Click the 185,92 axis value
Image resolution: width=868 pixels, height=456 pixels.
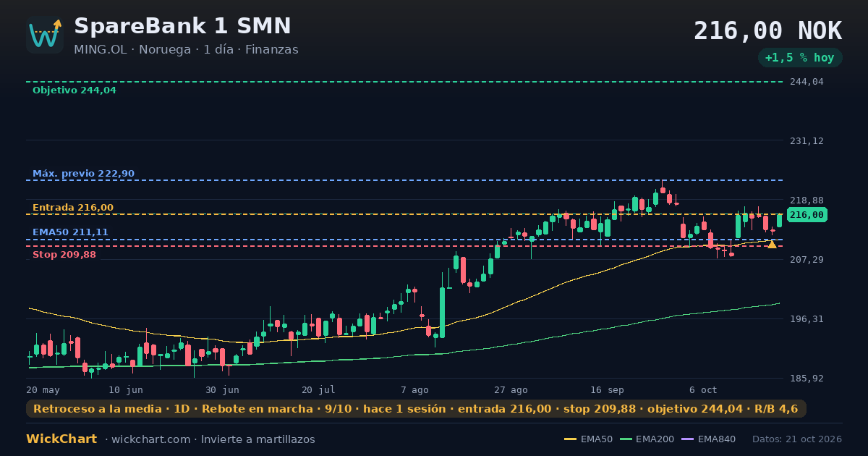[808, 378]
